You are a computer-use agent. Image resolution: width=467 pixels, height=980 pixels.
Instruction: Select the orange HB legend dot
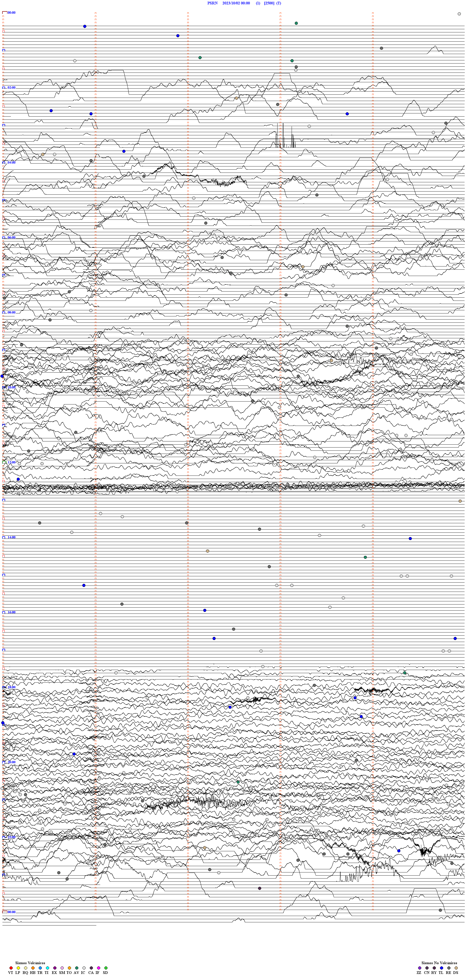pyautogui.click(x=33, y=968)
